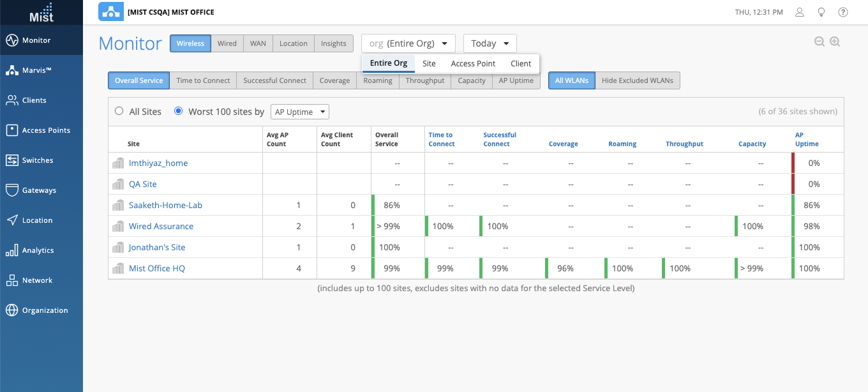Choose Access Point in scope menu

[473, 63]
